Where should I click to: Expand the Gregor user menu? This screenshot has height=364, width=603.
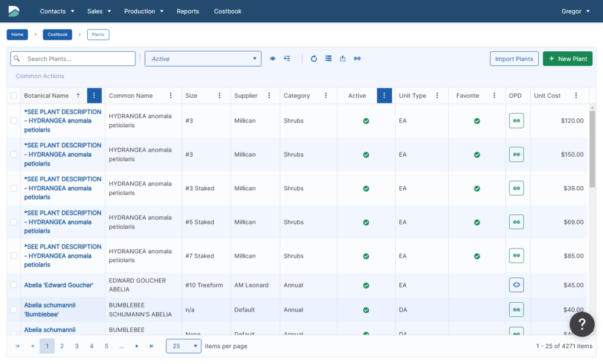tap(575, 11)
